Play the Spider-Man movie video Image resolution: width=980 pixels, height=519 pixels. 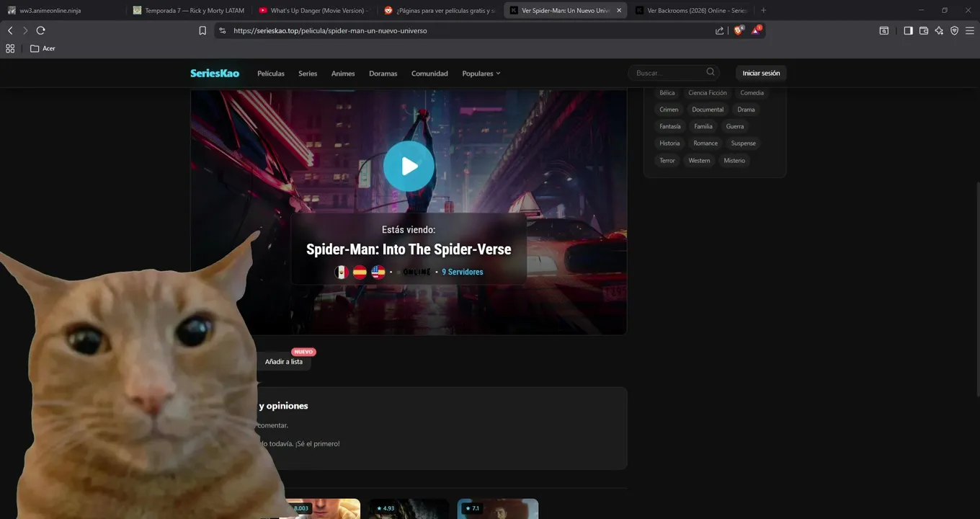(x=409, y=166)
